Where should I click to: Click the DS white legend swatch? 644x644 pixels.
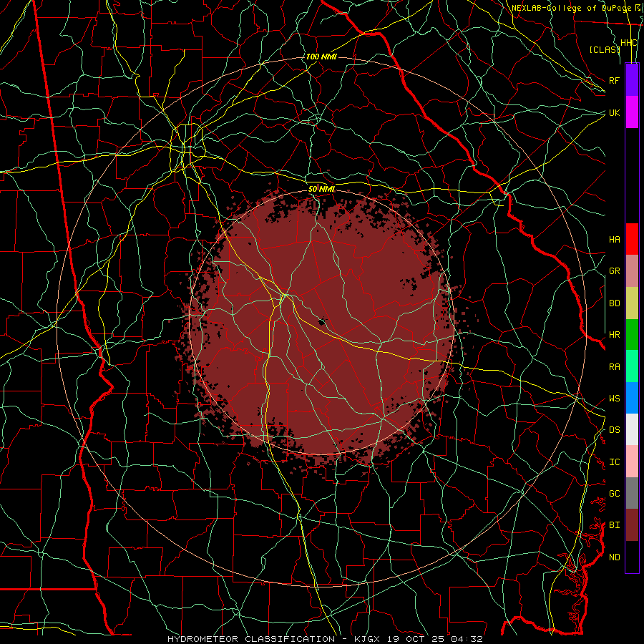pyautogui.click(x=632, y=429)
